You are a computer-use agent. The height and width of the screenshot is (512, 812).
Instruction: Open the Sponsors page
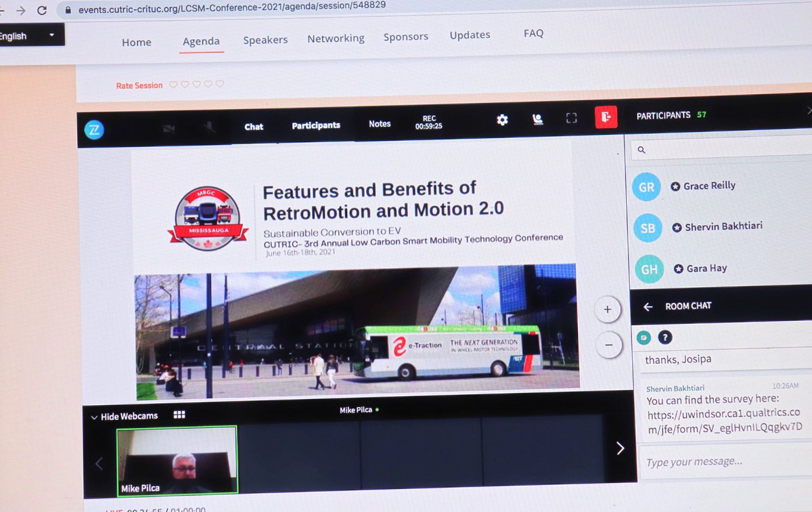pyautogui.click(x=406, y=37)
